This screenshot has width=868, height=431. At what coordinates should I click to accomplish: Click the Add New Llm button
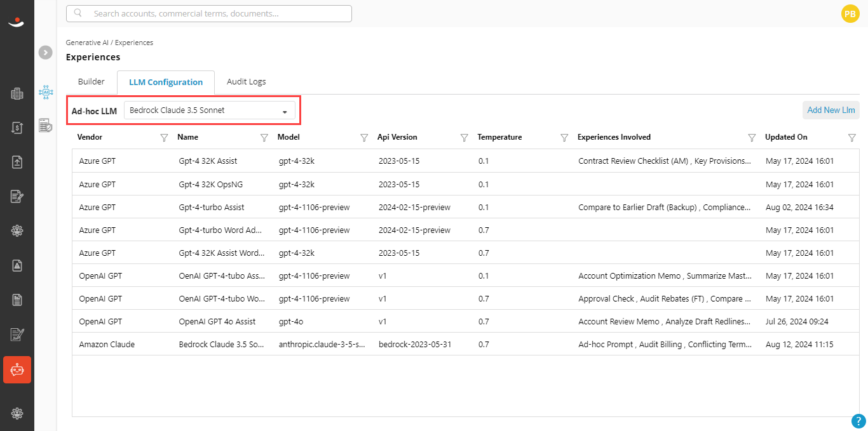pos(831,110)
